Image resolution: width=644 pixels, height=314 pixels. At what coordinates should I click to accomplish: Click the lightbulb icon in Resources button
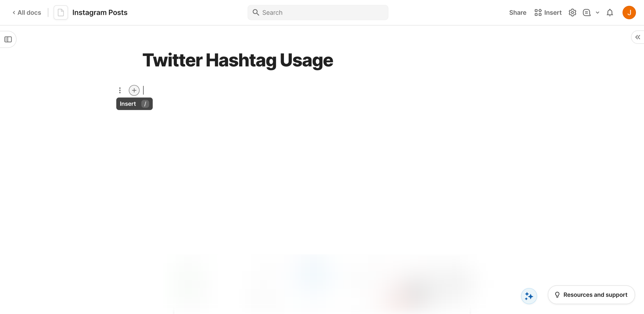(557, 295)
